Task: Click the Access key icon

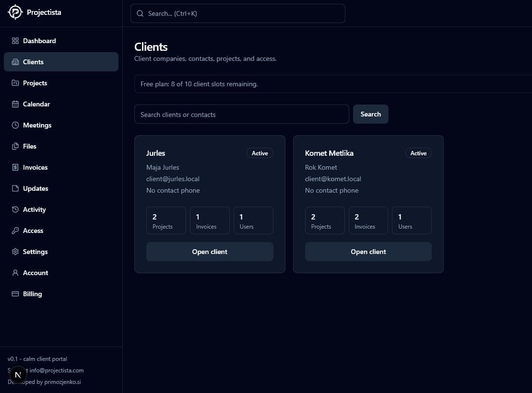Action: point(15,231)
